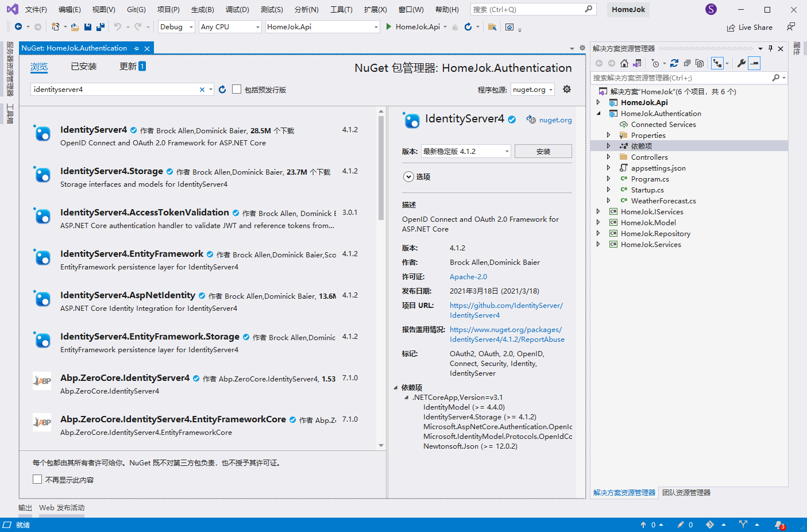Clear the identityserver4 search text
The image size is (807, 532).
[202, 90]
